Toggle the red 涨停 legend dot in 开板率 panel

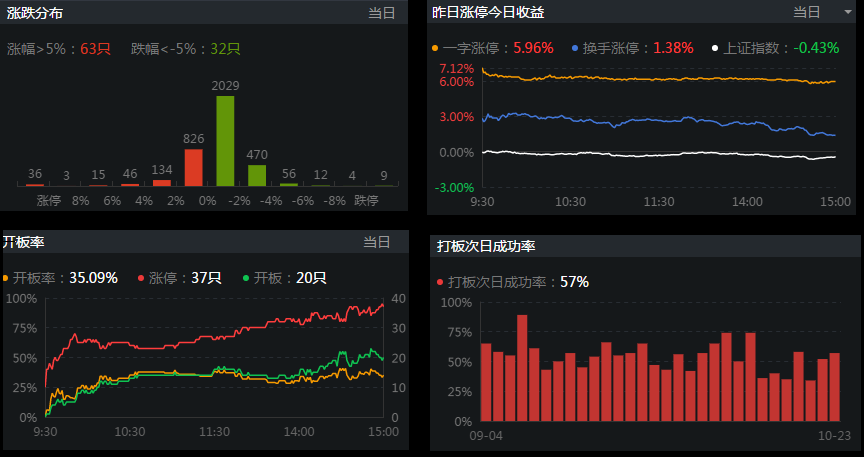[141, 278]
